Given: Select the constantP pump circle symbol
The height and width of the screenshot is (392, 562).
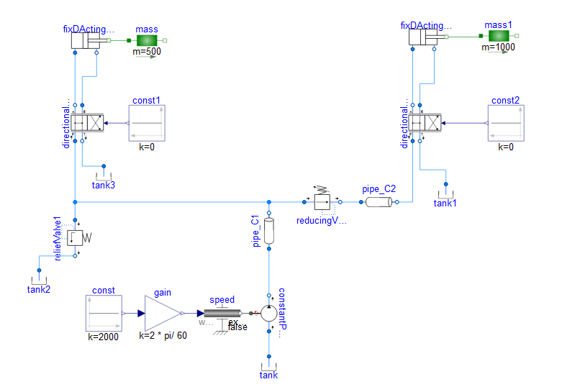Looking at the screenshot, I should [269, 314].
